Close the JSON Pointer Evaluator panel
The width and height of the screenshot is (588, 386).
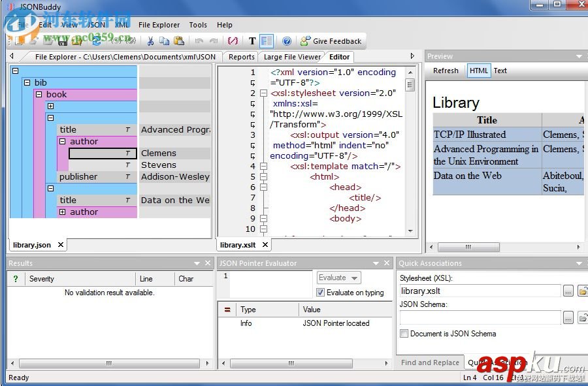(387, 263)
